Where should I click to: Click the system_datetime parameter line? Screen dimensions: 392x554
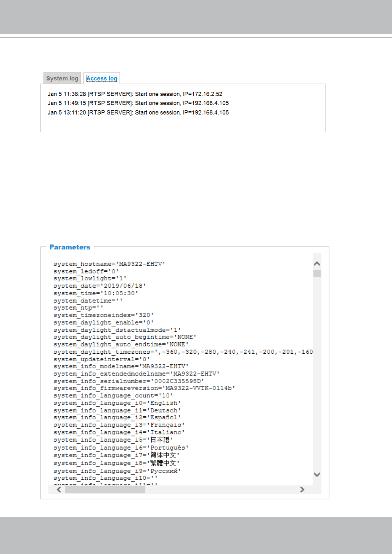click(88, 301)
